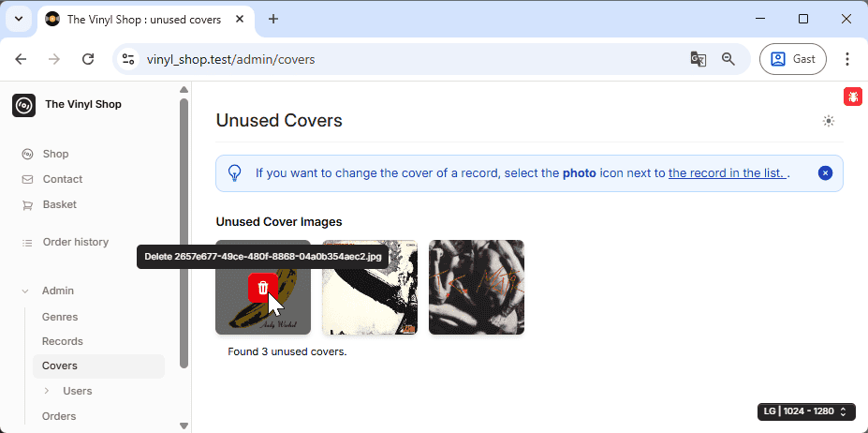Click the 'Unused Cover Images' heading
Image resolution: width=868 pixels, height=433 pixels.
point(279,222)
